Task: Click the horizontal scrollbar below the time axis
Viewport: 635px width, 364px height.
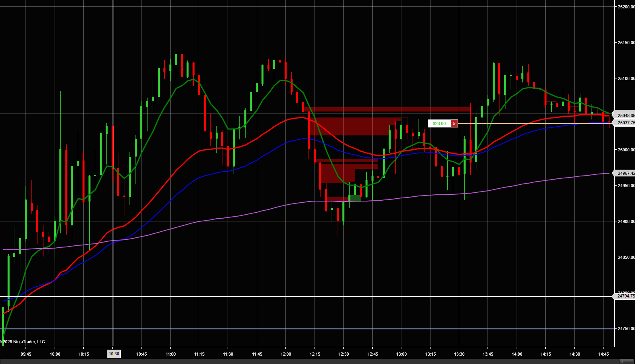Action: 317,361
